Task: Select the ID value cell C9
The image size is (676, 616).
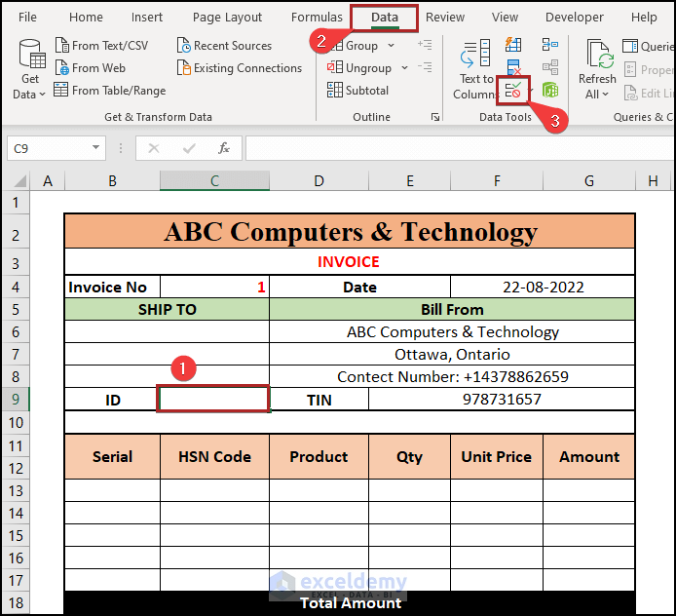Action: pos(214,399)
